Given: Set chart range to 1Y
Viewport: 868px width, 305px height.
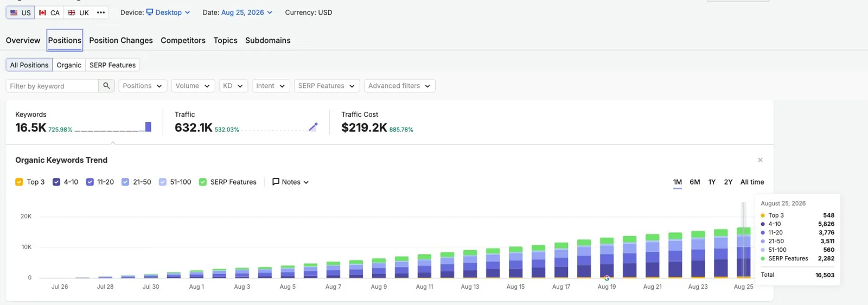Looking at the screenshot, I should coord(712,182).
